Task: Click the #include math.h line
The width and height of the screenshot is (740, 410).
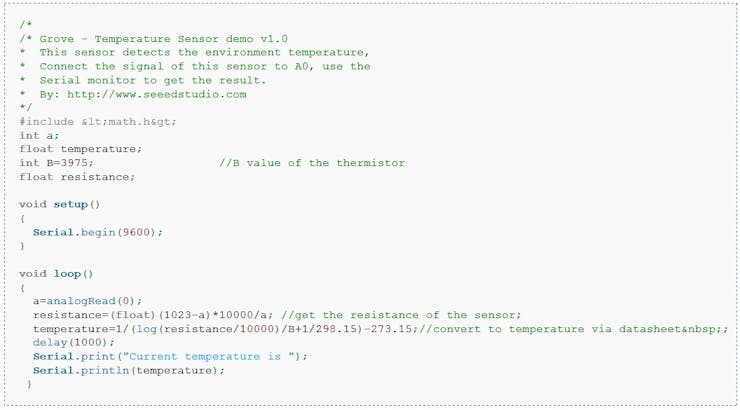Action: coord(97,121)
